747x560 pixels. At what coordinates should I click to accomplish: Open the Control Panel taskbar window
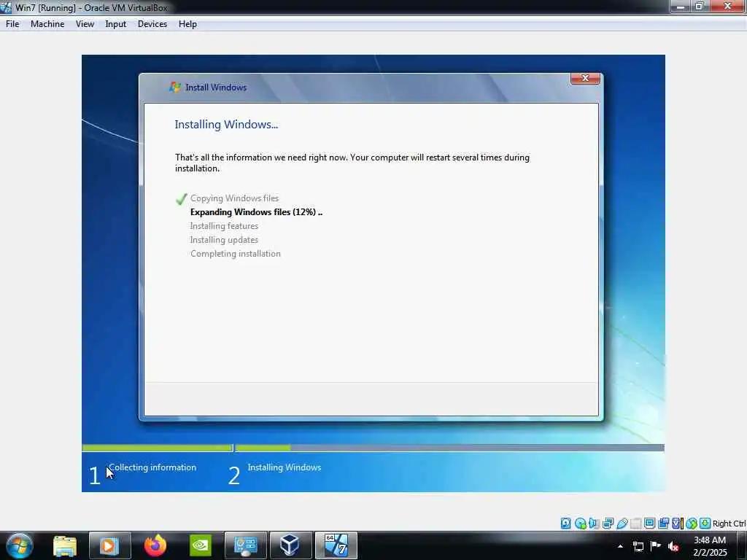(246, 545)
